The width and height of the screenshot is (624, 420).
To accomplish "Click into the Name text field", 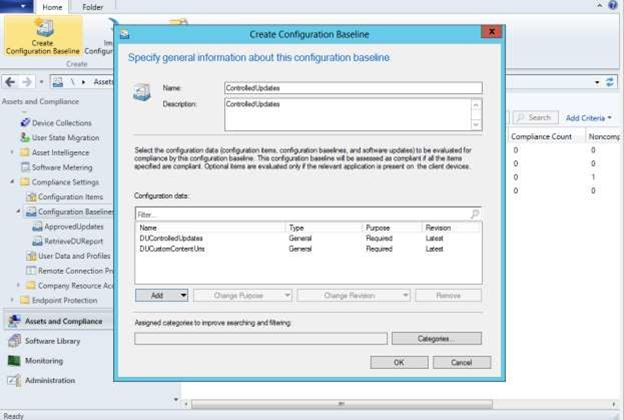I will tap(353, 88).
